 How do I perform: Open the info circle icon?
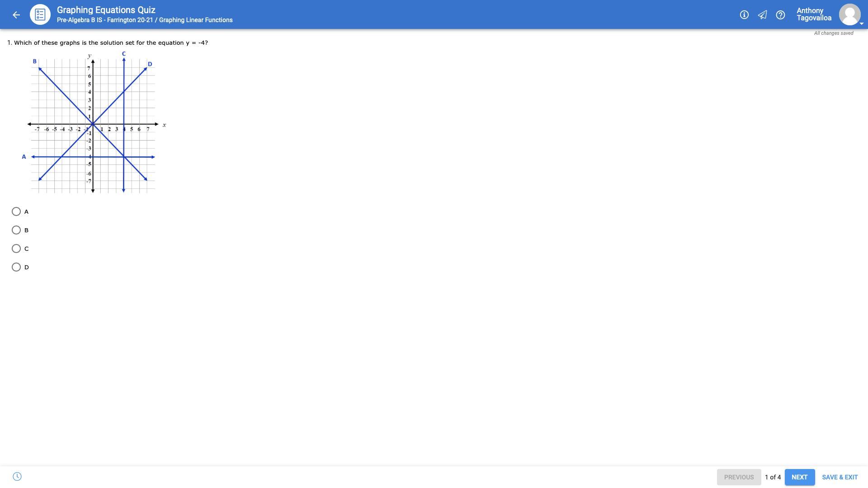744,15
